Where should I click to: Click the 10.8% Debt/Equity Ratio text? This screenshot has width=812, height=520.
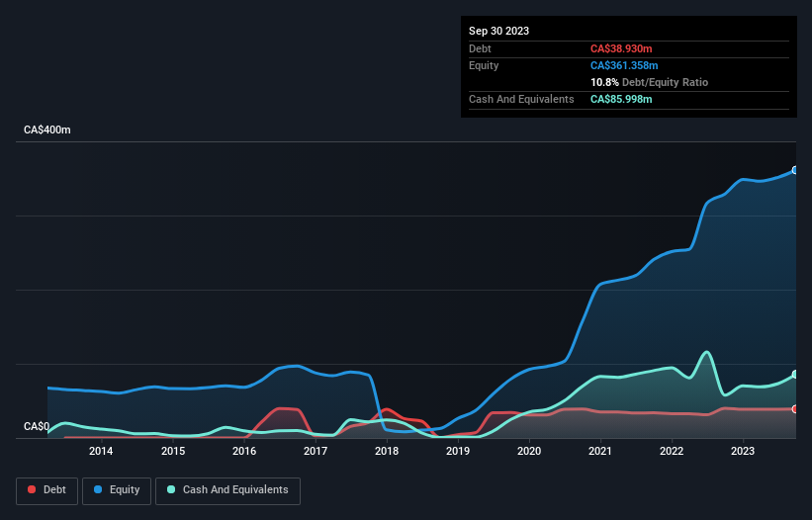[649, 82]
